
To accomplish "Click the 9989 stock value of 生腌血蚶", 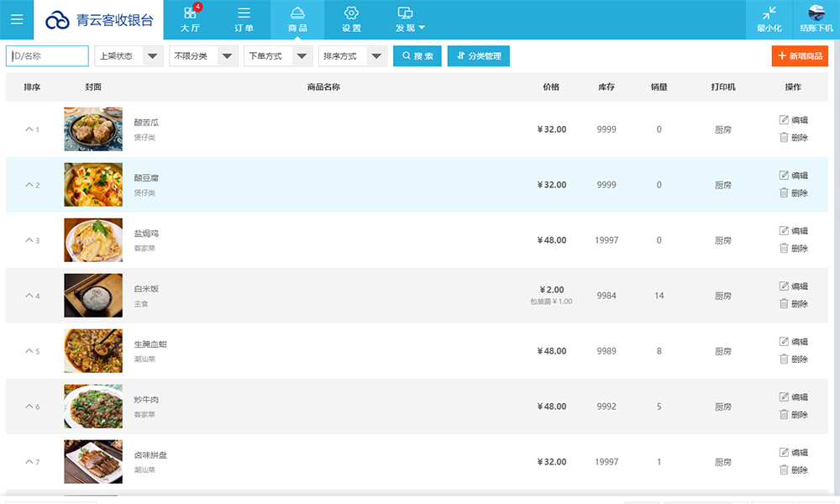I will coord(606,351).
